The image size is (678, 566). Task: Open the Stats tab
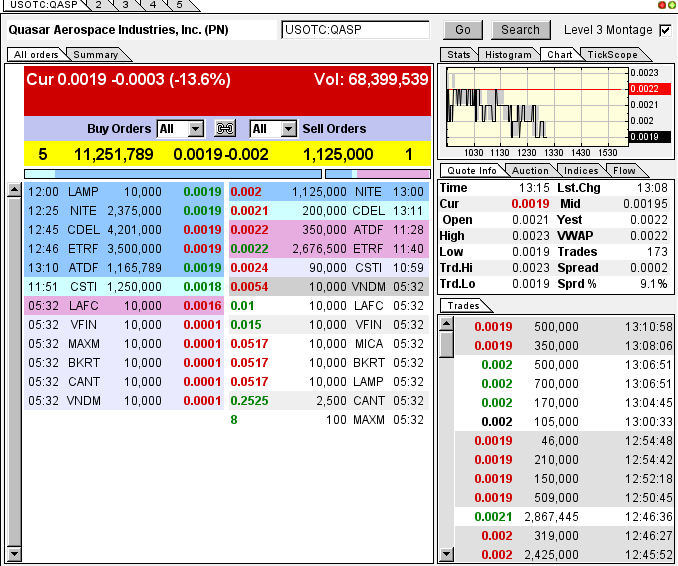(458, 55)
